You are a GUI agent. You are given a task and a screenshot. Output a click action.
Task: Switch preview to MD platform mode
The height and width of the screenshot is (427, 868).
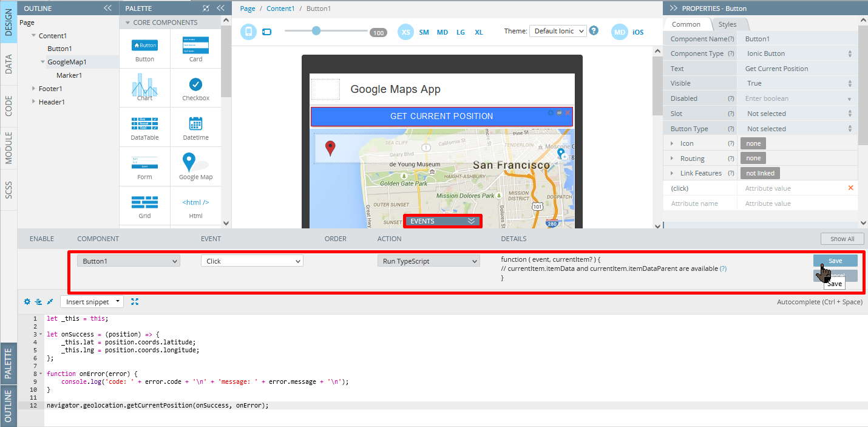pyautogui.click(x=619, y=32)
